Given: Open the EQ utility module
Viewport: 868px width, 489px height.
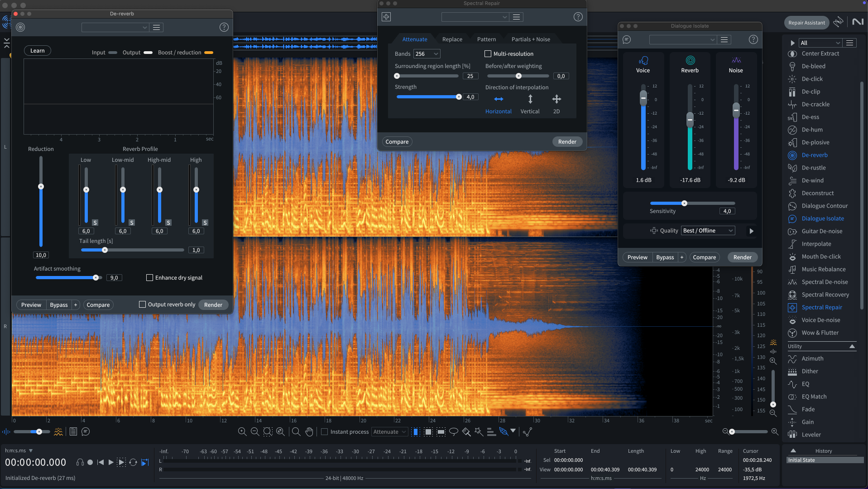Looking at the screenshot, I should (806, 384).
